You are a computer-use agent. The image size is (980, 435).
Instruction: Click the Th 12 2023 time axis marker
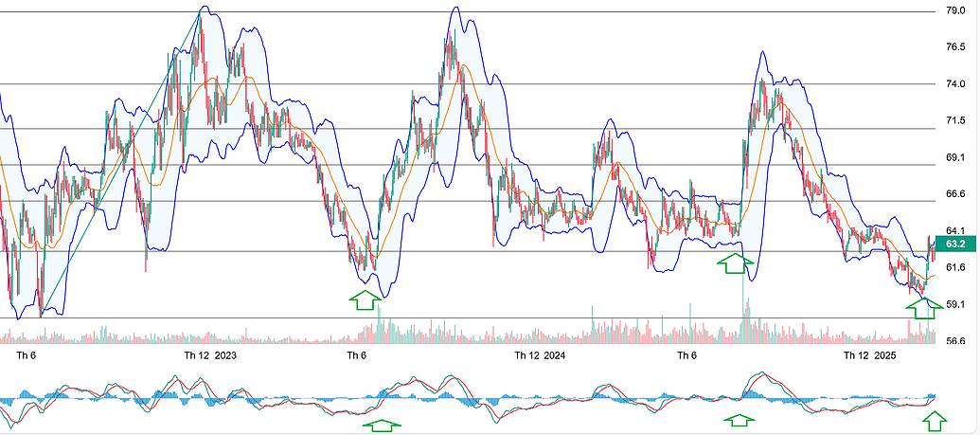tap(210, 356)
